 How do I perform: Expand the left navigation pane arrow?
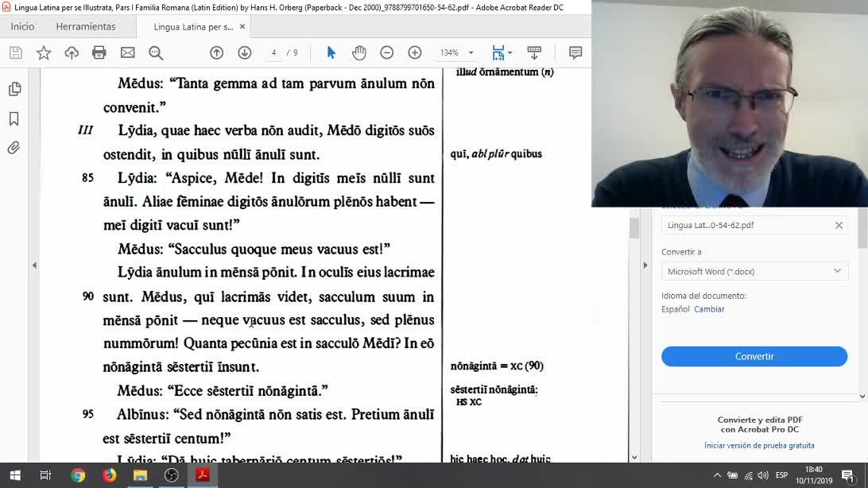(34, 265)
